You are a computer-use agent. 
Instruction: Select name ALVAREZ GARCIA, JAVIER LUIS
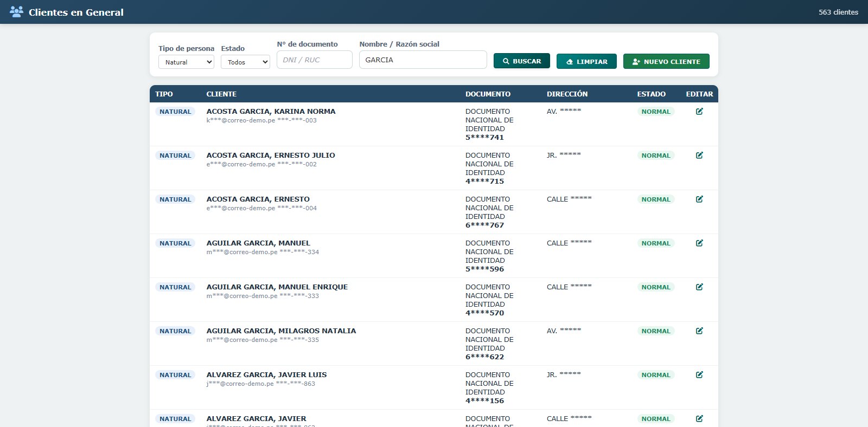pos(266,374)
